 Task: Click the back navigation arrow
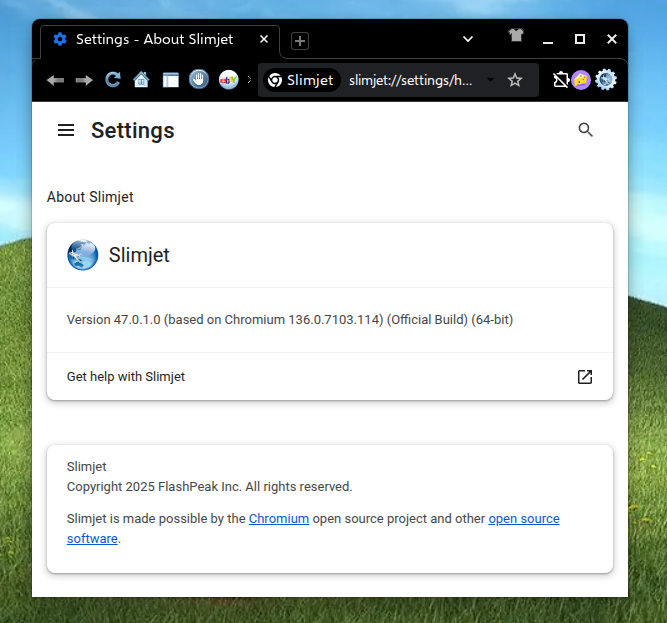pos(55,80)
